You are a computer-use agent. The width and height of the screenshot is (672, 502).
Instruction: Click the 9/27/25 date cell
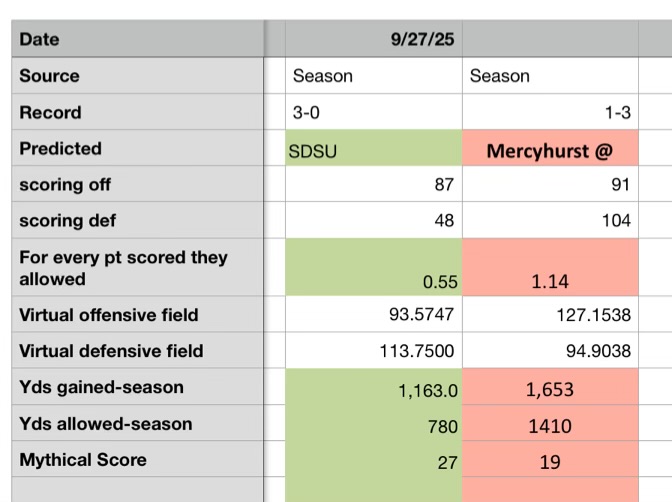[375, 40]
